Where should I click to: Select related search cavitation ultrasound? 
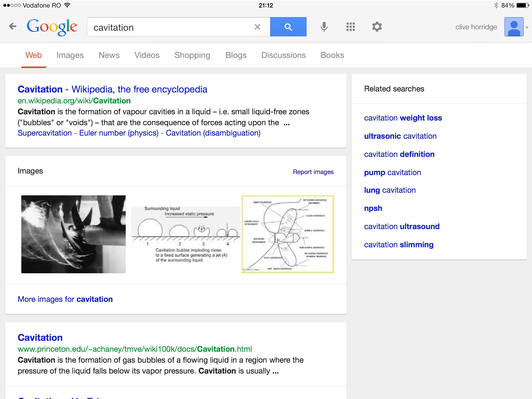[x=402, y=226]
